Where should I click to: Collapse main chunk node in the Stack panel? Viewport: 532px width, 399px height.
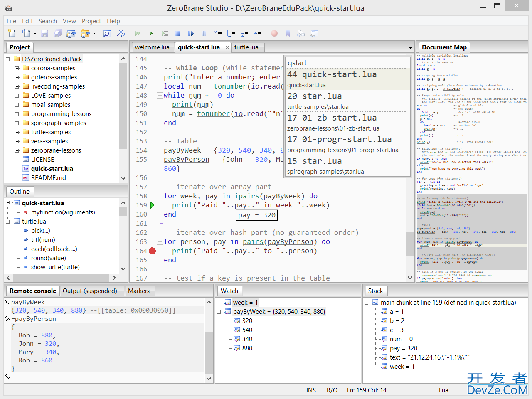tap(367, 303)
